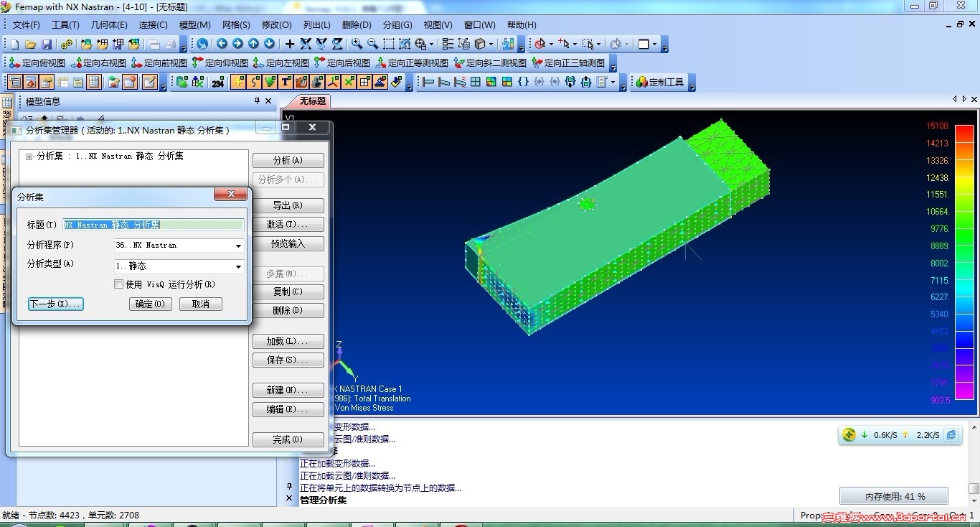
Task: Click the 标题 text field
Action: [154, 225]
